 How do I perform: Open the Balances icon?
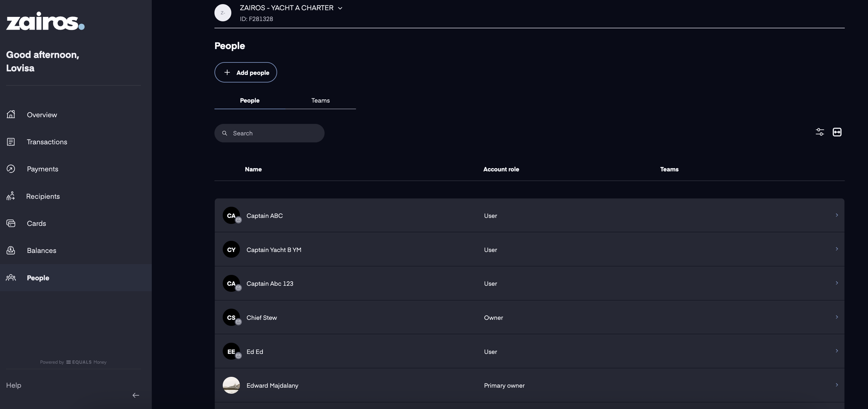click(x=11, y=250)
